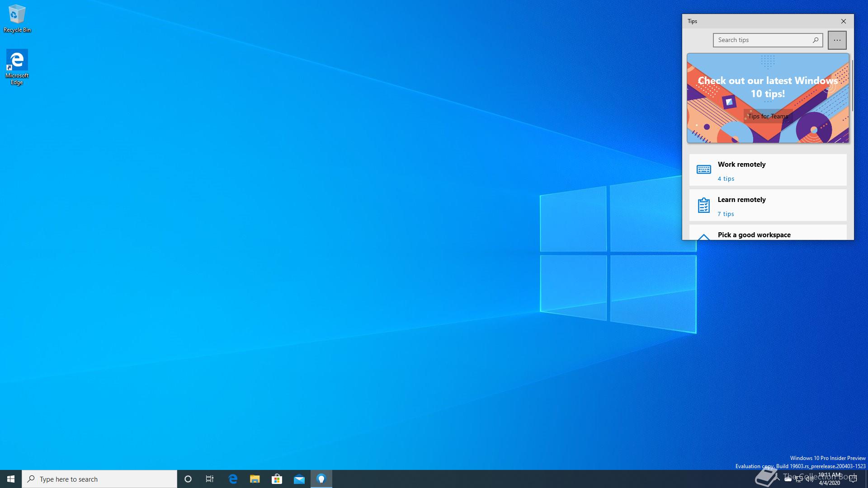868x488 pixels.
Task: Click the search magnifier in Tips
Action: [x=816, y=40]
